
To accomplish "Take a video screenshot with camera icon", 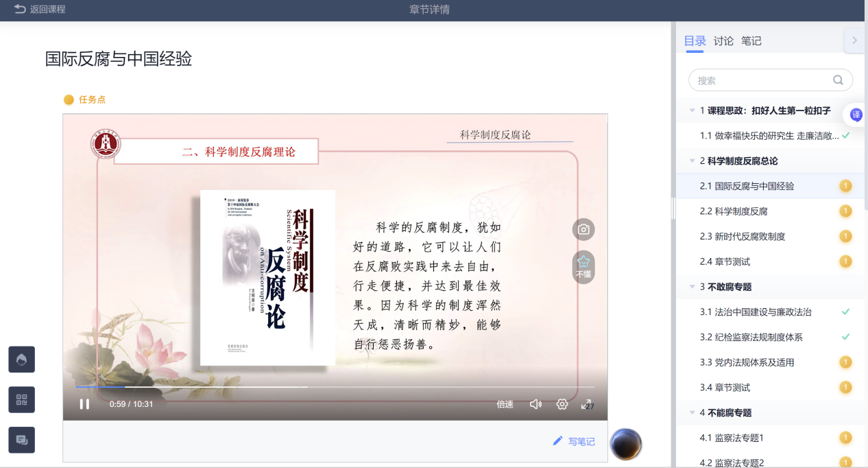I will 583,230.
